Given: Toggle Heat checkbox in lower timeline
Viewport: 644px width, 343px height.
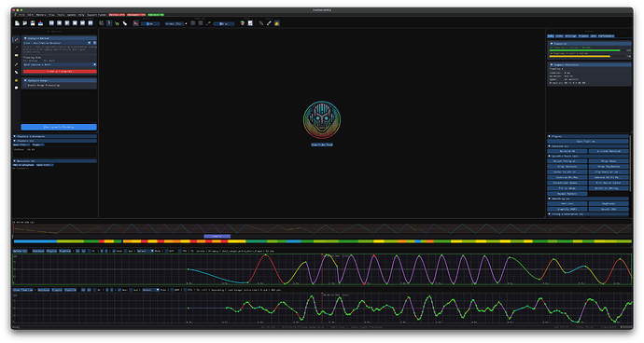Looking at the screenshot, I should click(x=119, y=290).
